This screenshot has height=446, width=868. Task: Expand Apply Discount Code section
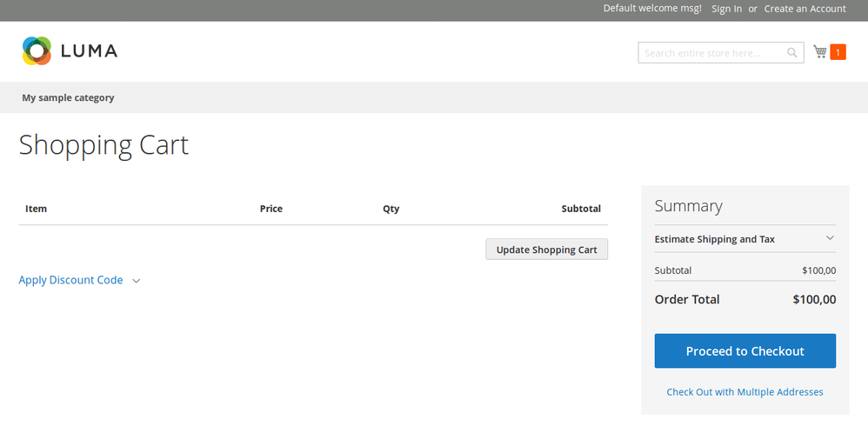[70, 280]
